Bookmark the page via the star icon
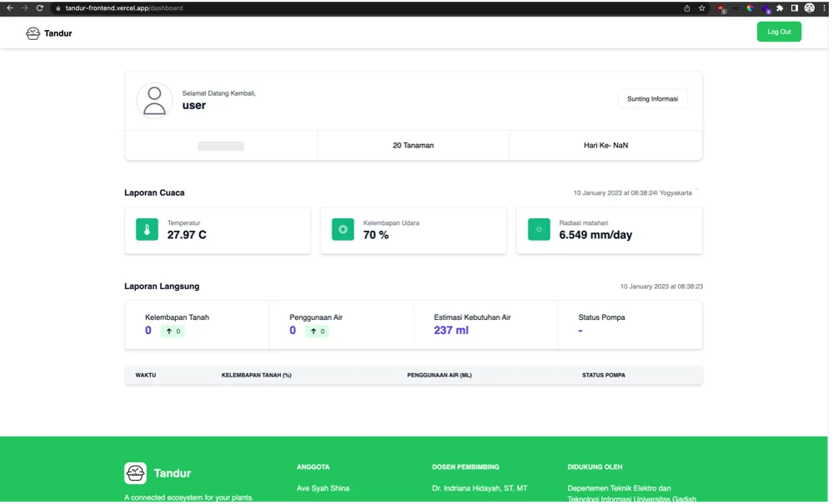This screenshot has width=833, height=504. tap(702, 7)
